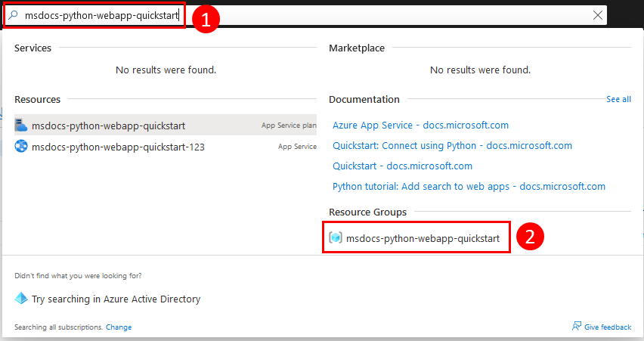Open Azure App Service documentation link
The width and height of the screenshot is (644, 341).
[x=420, y=125]
